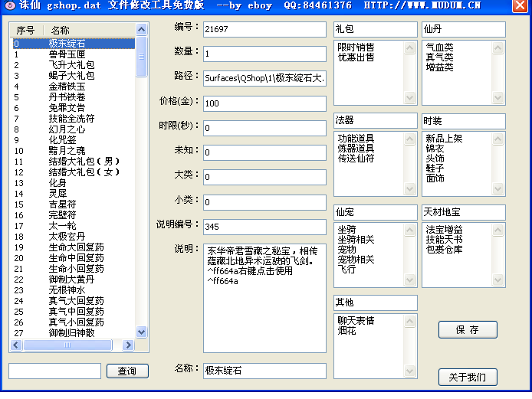Select 金精铁玉 row in the list
This screenshot has height=399, width=532.
[67, 87]
